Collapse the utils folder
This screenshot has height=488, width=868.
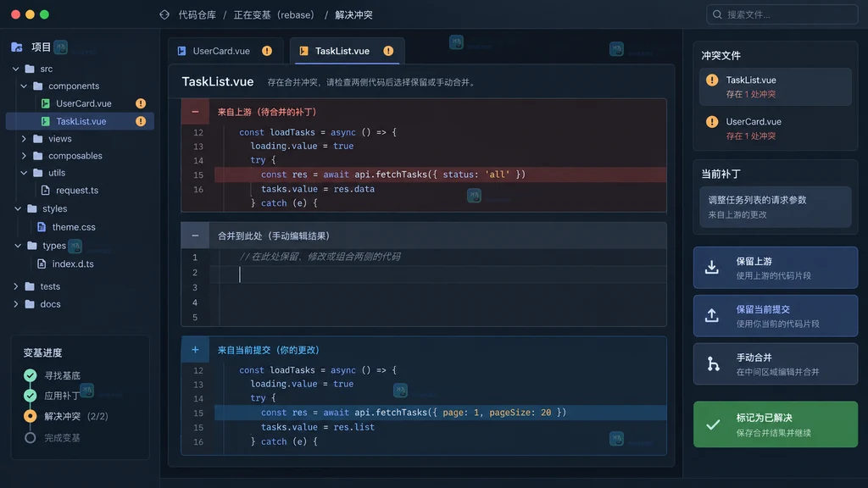[24, 173]
